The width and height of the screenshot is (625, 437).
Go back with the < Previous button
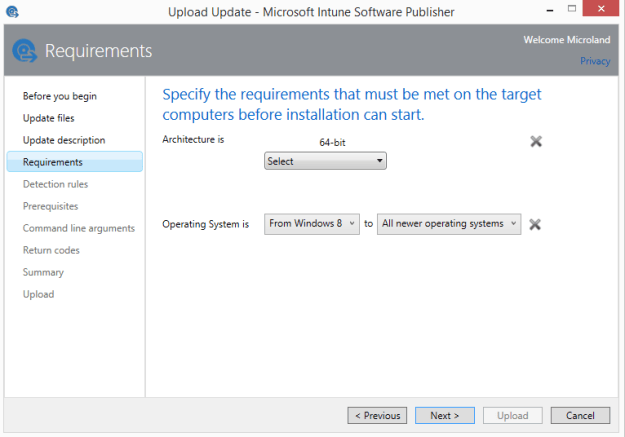pos(377,415)
